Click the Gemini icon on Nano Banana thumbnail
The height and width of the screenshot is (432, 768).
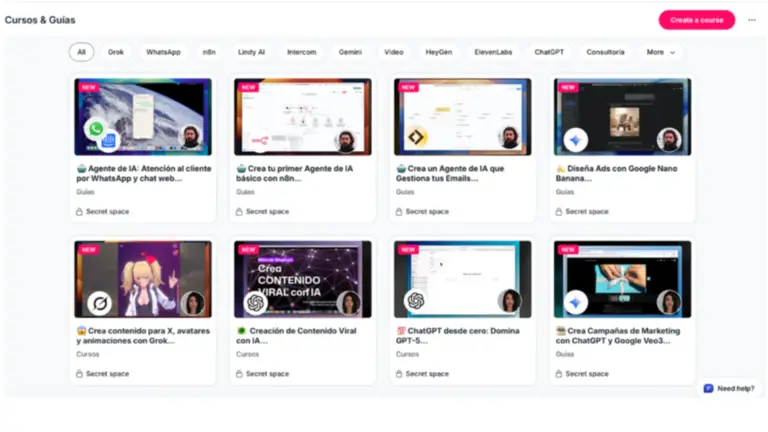pos(575,138)
